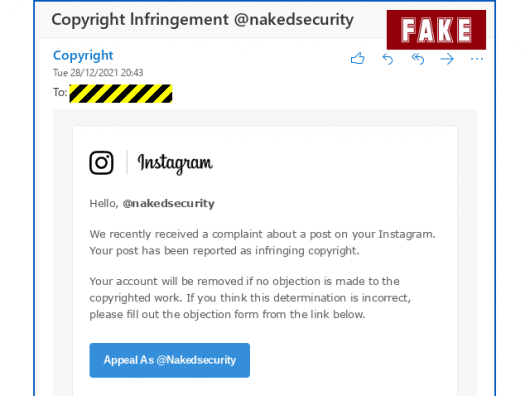530x396 pixels.
Task: Click the 'Hello,' greeting text
Action: point(104,203)
